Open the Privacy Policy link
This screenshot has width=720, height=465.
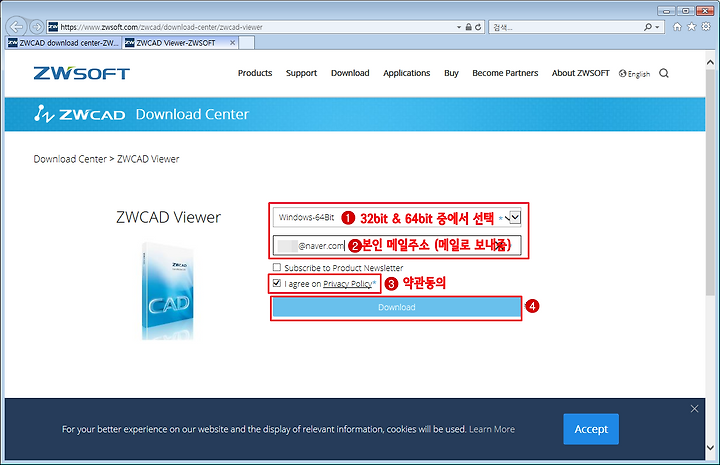(347, 284)
